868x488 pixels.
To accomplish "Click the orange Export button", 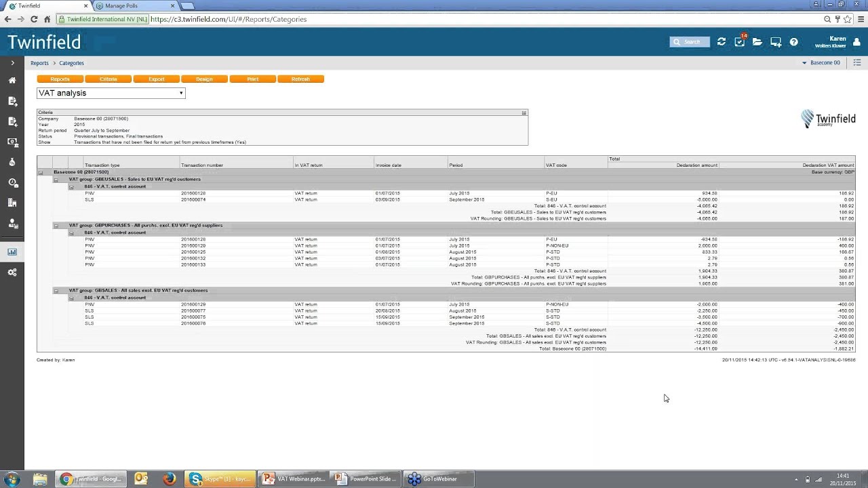I will (x=156, y=79).
